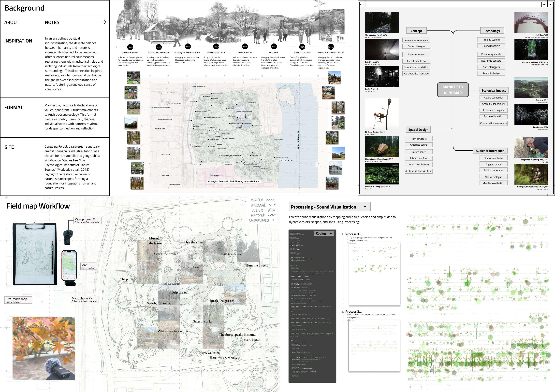The width and height of the screenshot is (555, 392).
Task: Click the phone map icon beside Map label
Action: (x=69, y=265)
